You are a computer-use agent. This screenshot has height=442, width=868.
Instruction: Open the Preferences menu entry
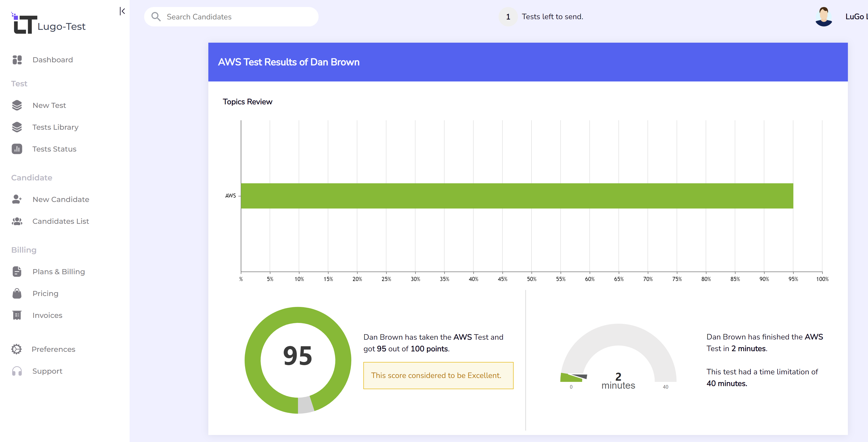pos(54,349)
